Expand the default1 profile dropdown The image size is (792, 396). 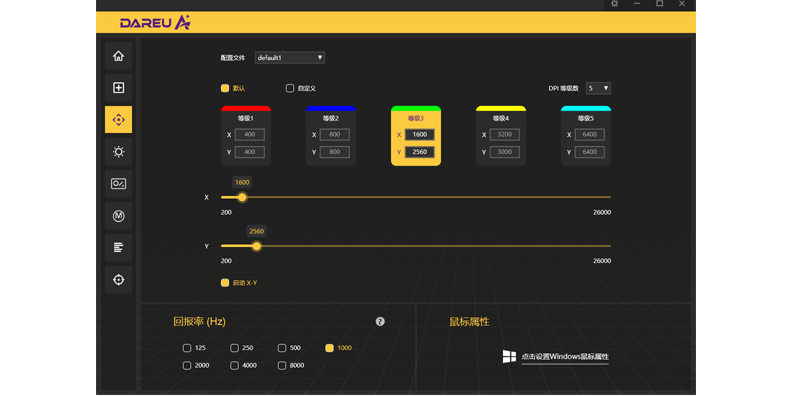(290, 58)
